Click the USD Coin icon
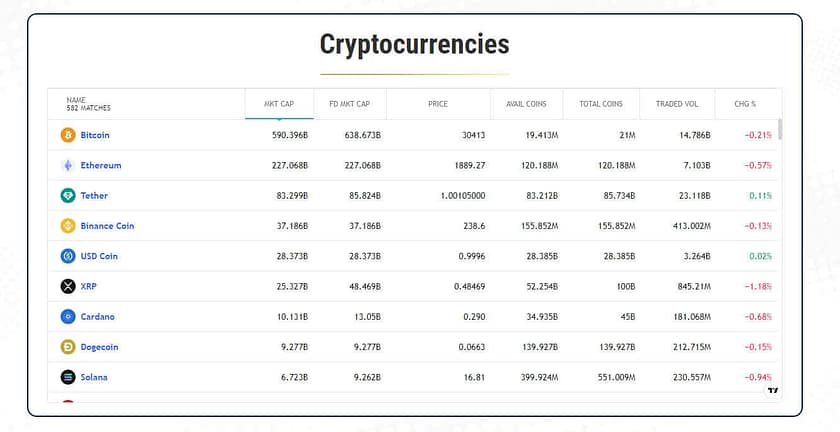840x432 pixels. tap(68, 256)
